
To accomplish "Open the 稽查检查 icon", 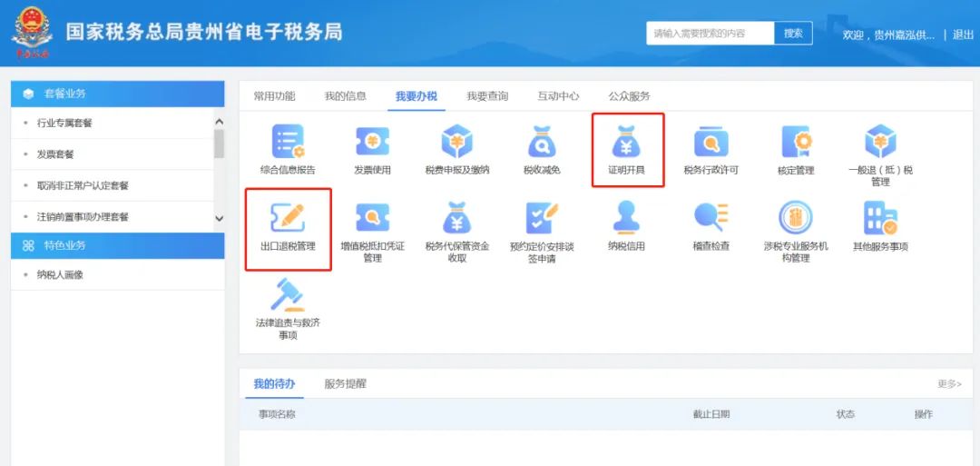I will (x=711, y=218).
